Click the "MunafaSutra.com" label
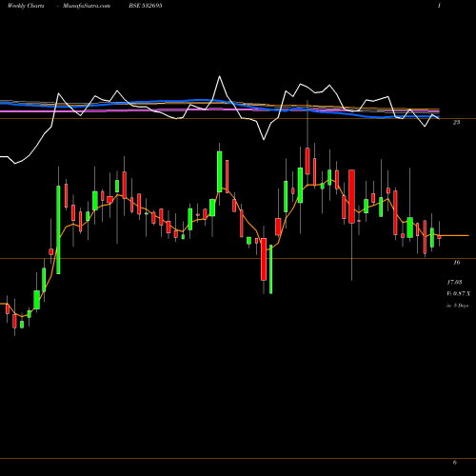This screenshot has width=476, height=476. 87,6
